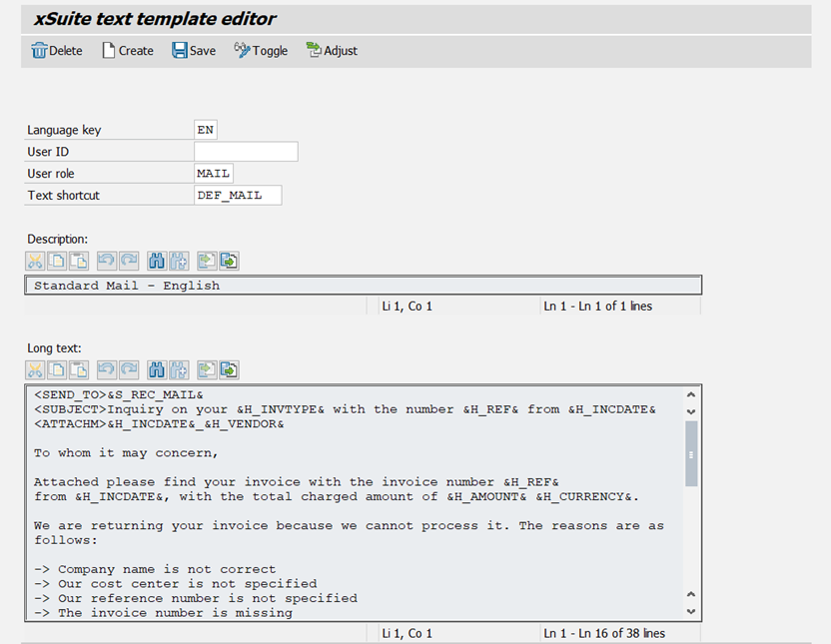Select Find Next in the Description toolbar

pyautogui.click(x=178, y=261)
